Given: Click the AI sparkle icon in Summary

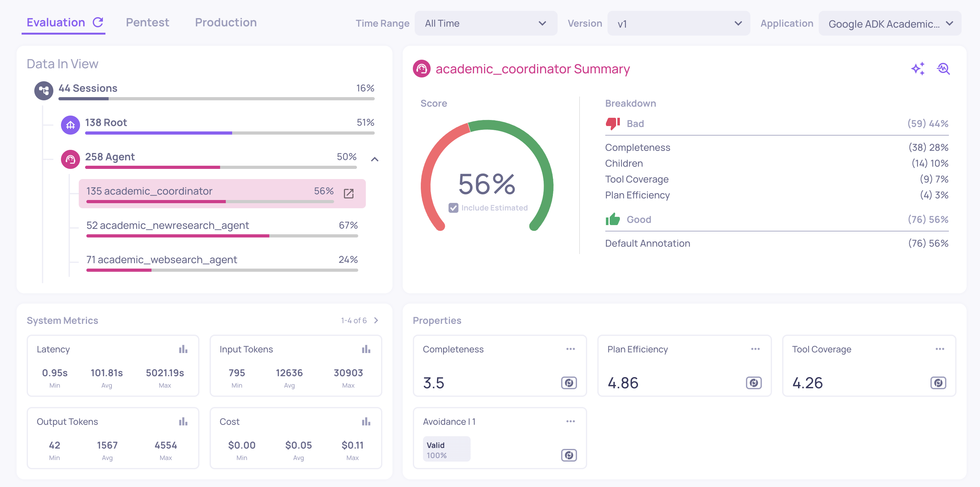Looking at the screenshot, I should click(918, 69).
